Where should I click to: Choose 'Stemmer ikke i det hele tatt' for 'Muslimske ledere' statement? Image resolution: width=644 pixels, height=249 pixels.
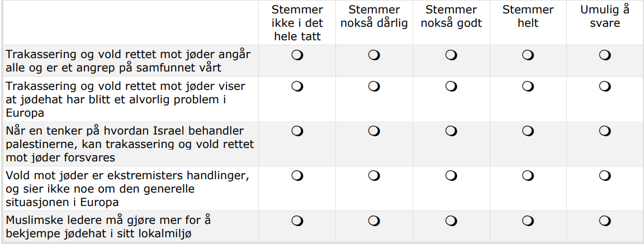point(297,221)
